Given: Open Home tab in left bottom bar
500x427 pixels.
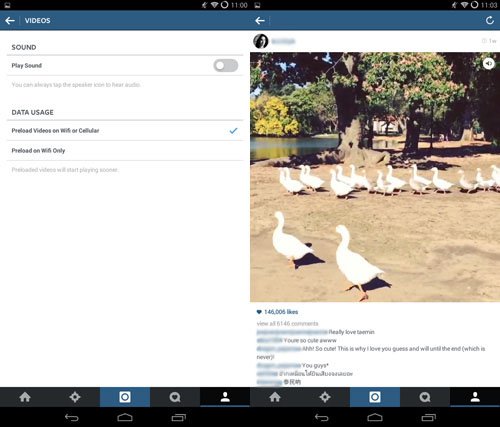Looking at the screenshot, I should (x=25, y=397).
